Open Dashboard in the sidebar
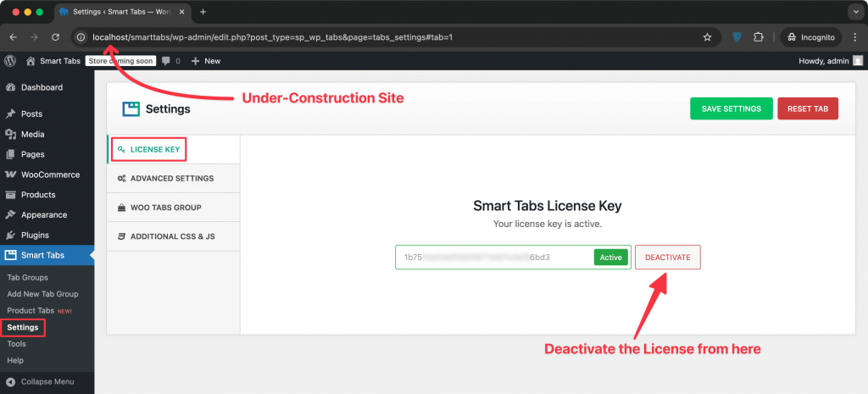This screenshot has width=868, height=394. click(47, 87)
